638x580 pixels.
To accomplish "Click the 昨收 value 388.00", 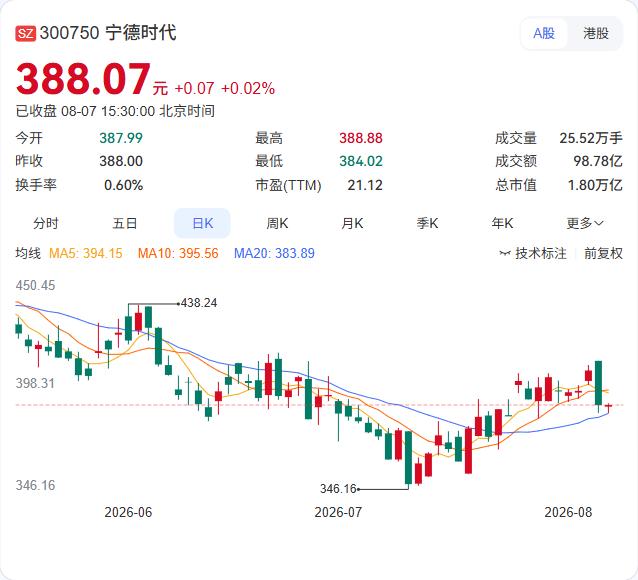I will 121,161.
